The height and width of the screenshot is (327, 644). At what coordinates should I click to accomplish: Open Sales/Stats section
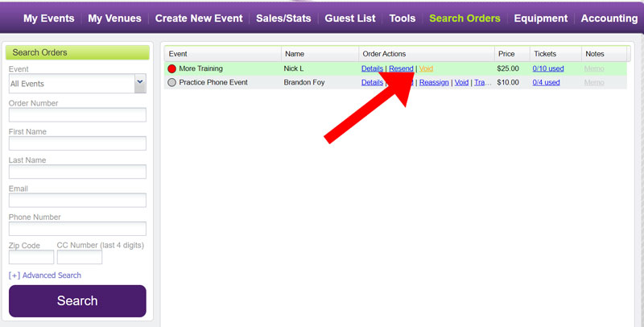[283, 19]
